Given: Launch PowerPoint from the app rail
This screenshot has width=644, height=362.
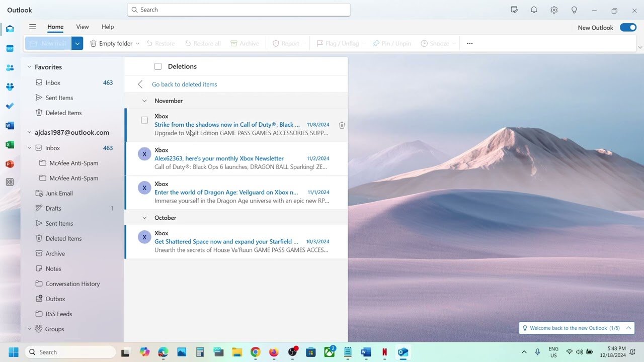Looking at the screenshot, I should pos(10,164).
